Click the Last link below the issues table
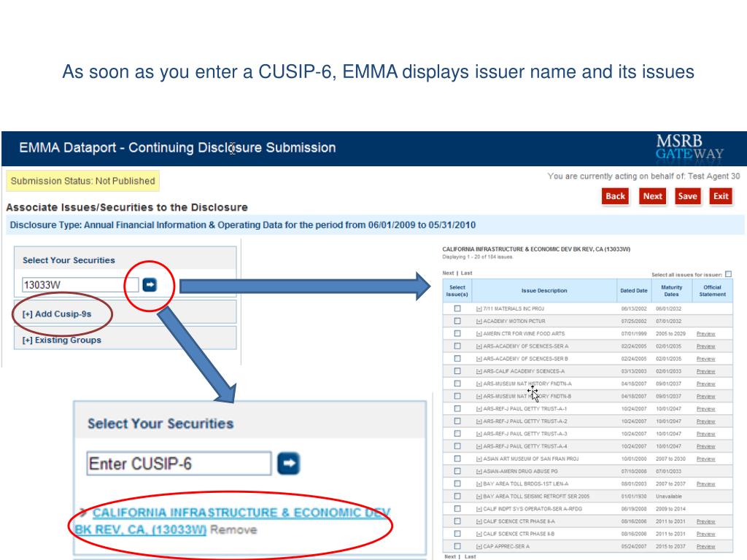 471,556
